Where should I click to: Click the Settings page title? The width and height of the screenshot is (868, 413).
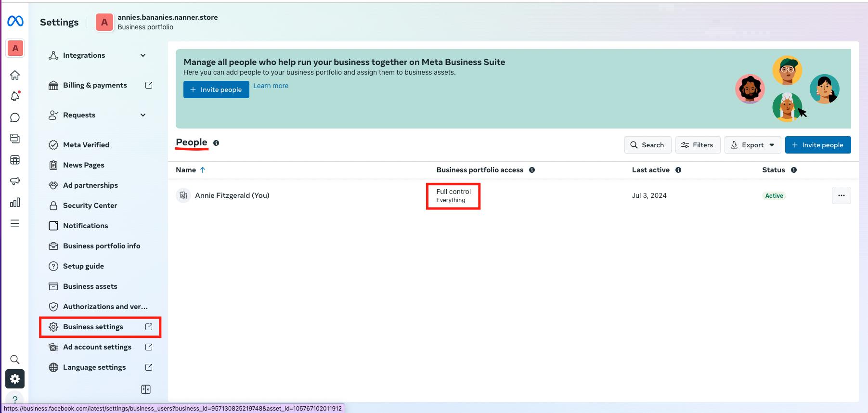coord(59,22)
